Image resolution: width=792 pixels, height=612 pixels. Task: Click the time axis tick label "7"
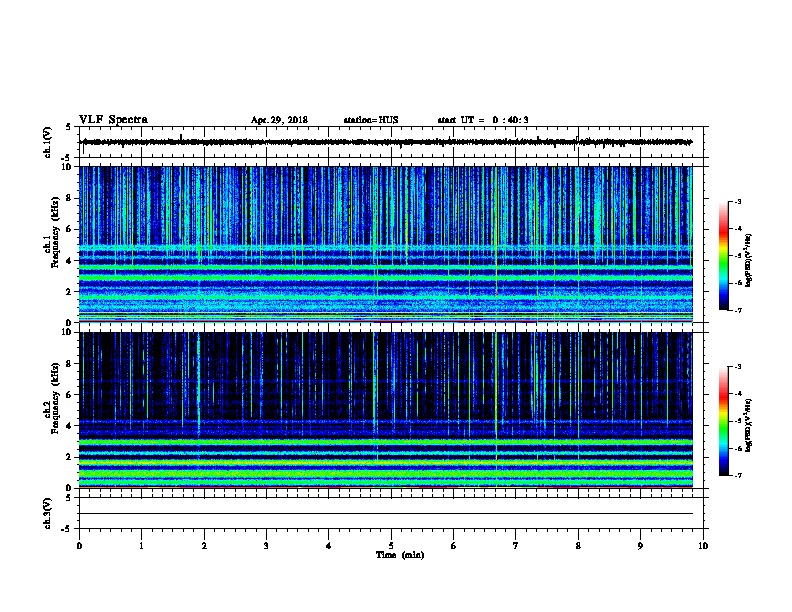coord(516,546)
